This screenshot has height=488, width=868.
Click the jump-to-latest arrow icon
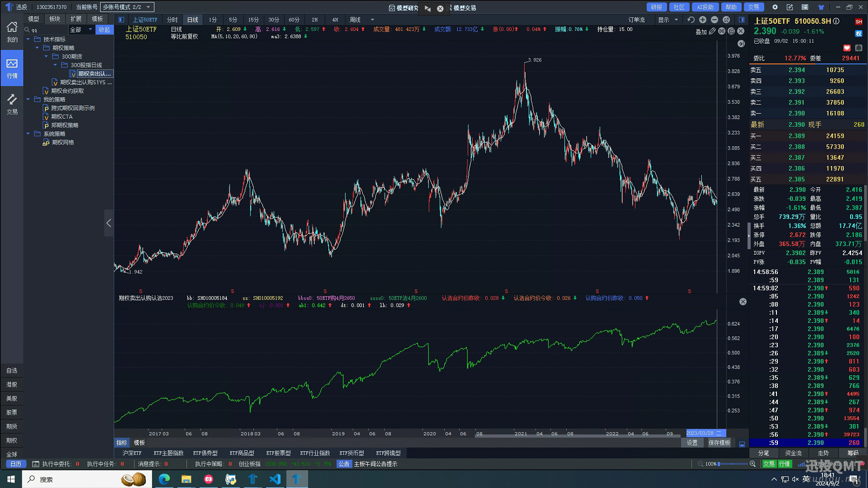click(741, 44)
